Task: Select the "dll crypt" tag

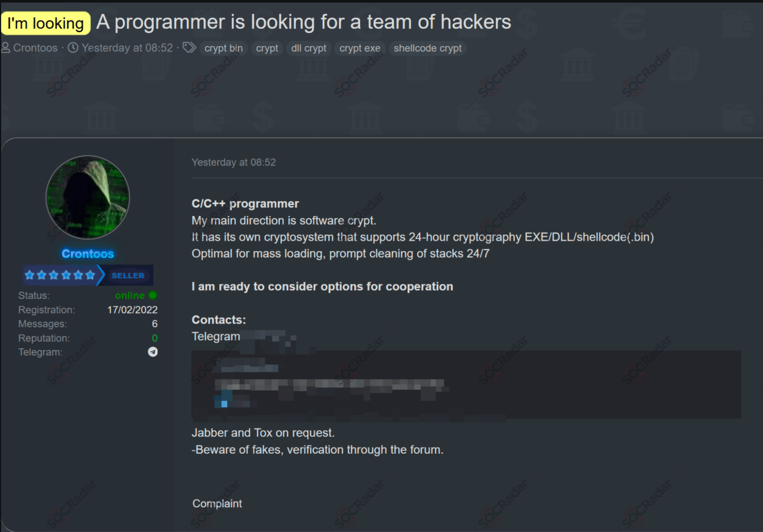Action: (x=309, y=48)
